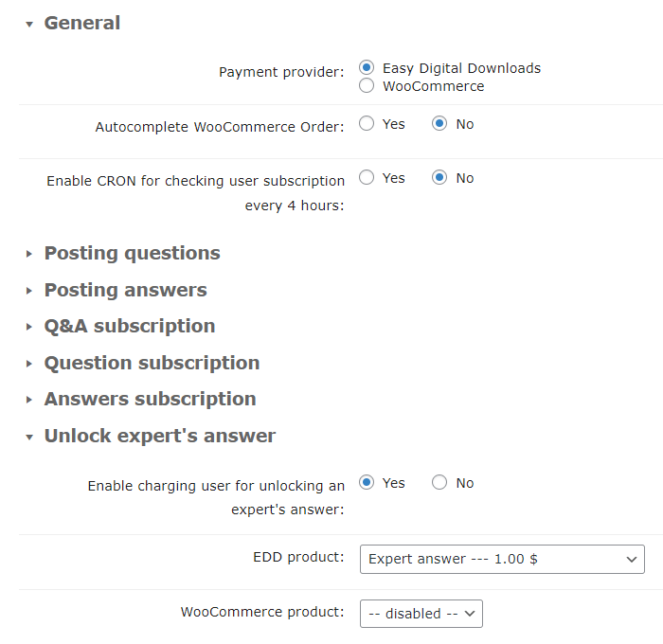Collapse the General section arrow

[30, 24]
